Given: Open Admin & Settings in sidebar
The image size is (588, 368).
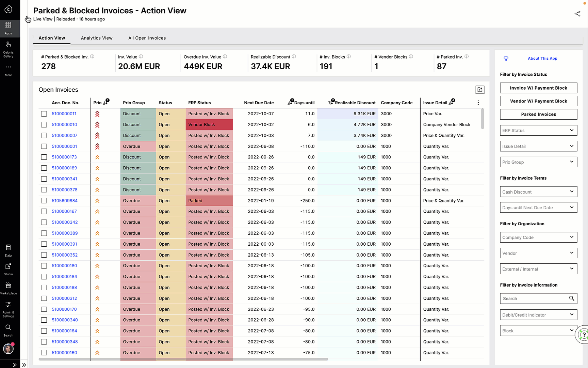Looking at the screenshot, I should (x=8, y=309).
